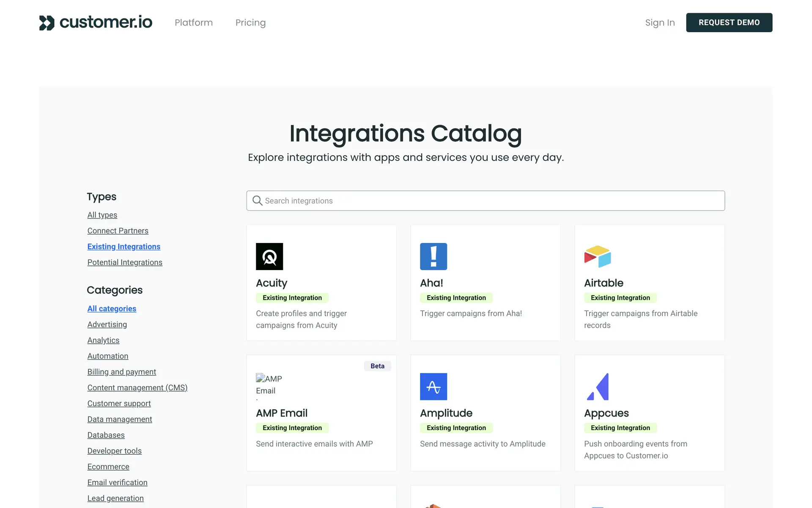Click the Sign In link
This screenshot has height=508, width=812.
(x=660, y=22)
